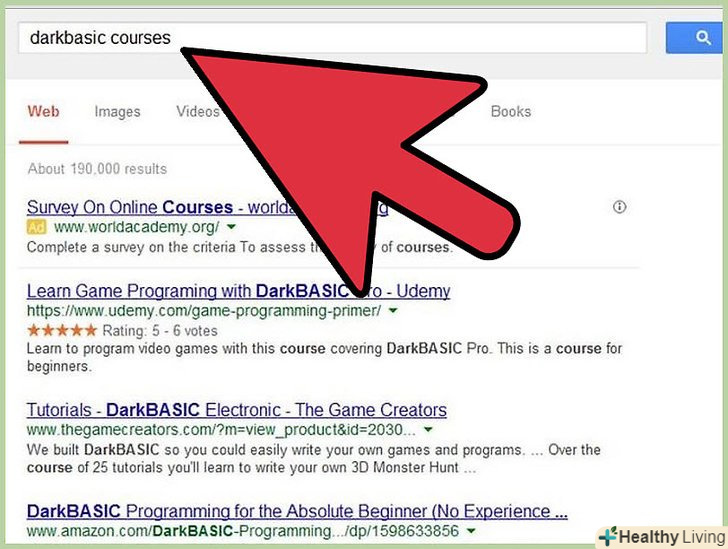
Task: Click the blue search magnifier button
Action: (x=696, y=38)
